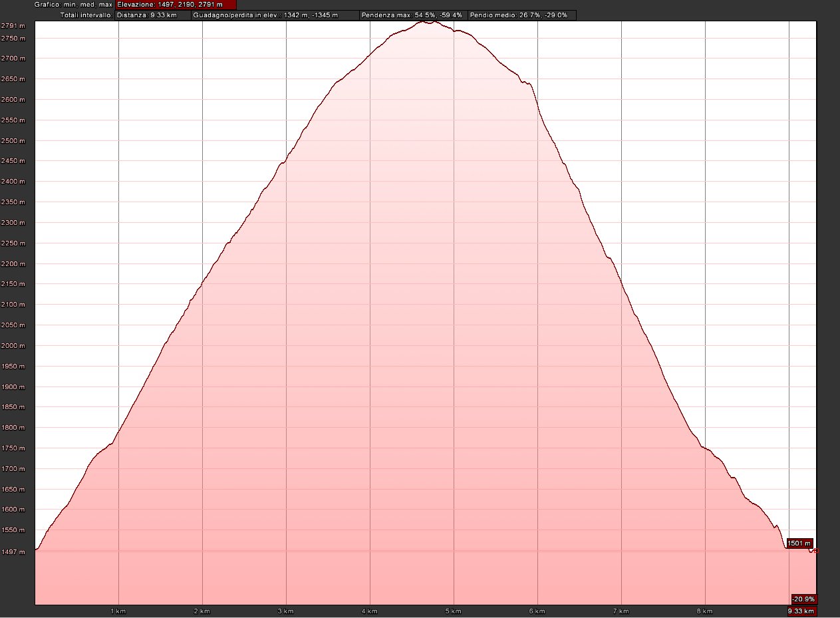Click the Pendio medio statistics field
Screen dimensions: 840x618
tap(521, 15)
